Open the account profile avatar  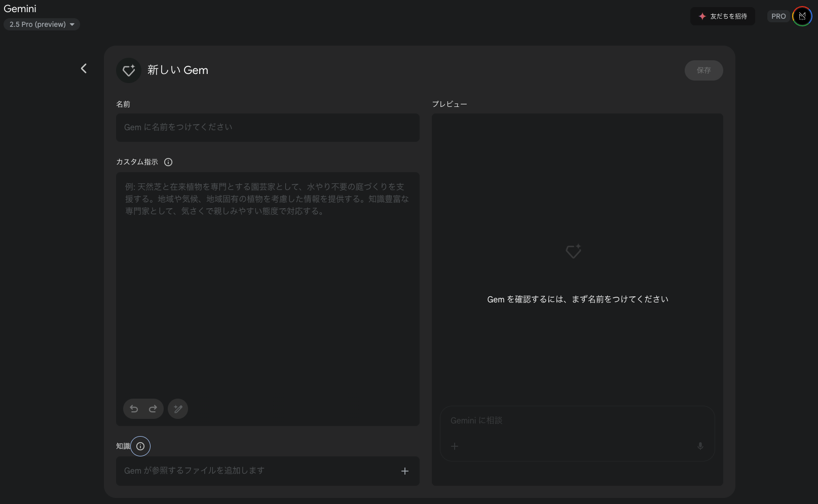802,16
